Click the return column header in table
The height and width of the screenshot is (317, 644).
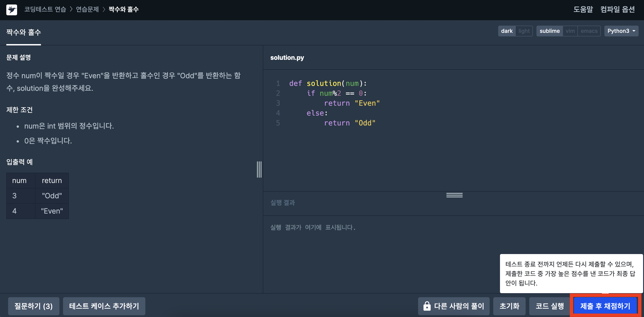52,180
